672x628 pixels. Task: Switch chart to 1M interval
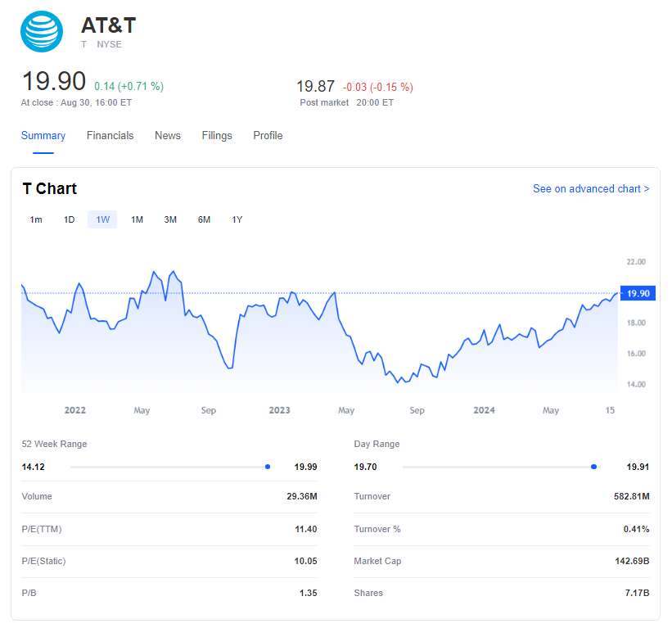point(137,219)
